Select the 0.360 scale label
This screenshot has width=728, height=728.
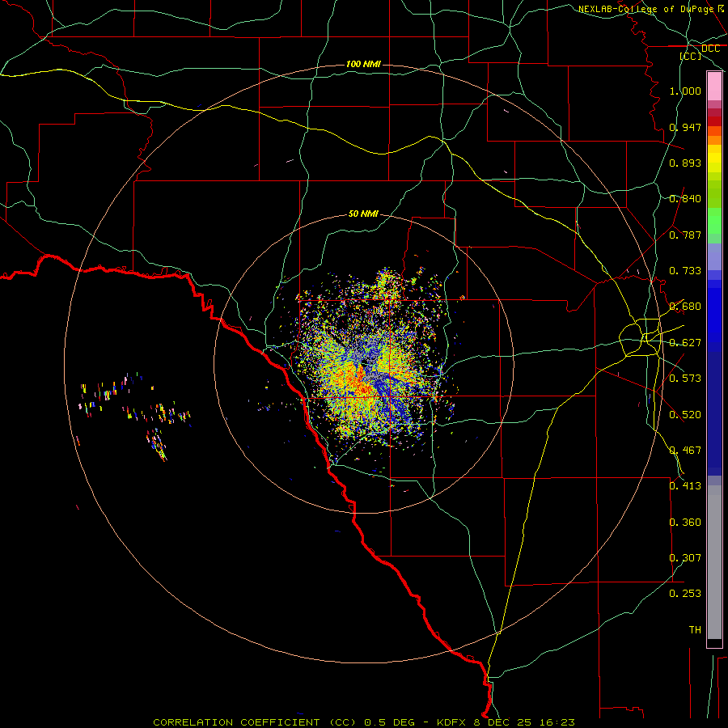click(x=685, y=523)
